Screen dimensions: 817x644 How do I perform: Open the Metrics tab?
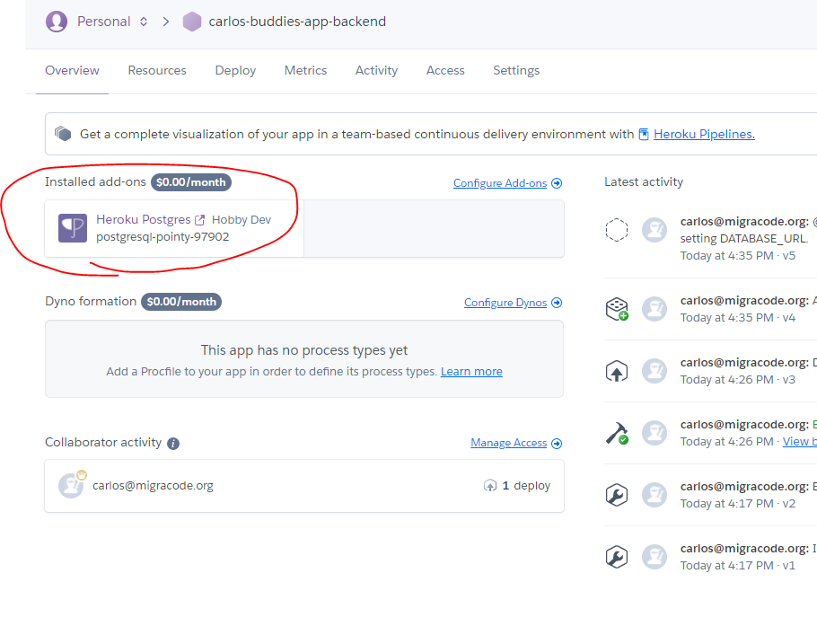pos(305,70)
